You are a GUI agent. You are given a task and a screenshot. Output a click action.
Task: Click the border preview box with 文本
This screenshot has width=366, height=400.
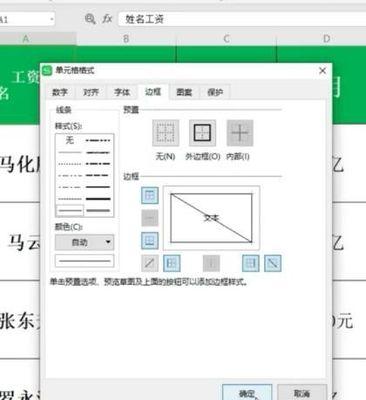[x=211, y=218]
